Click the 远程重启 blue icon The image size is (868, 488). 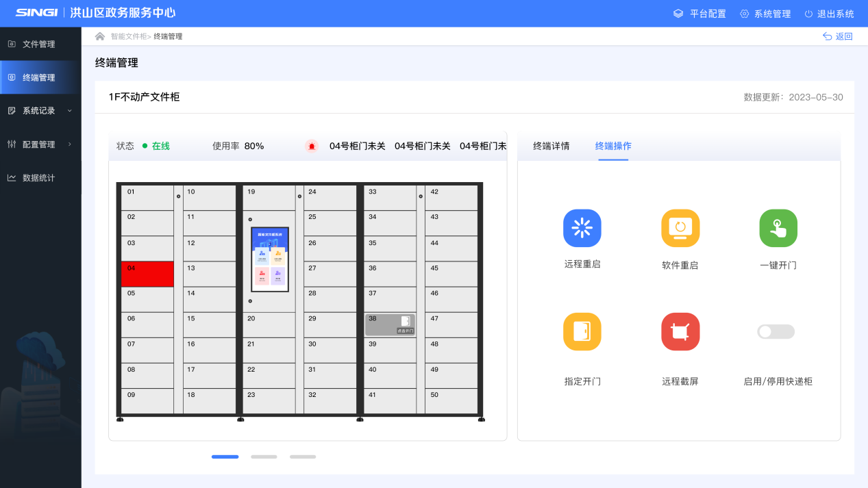[x=582, y=228]
